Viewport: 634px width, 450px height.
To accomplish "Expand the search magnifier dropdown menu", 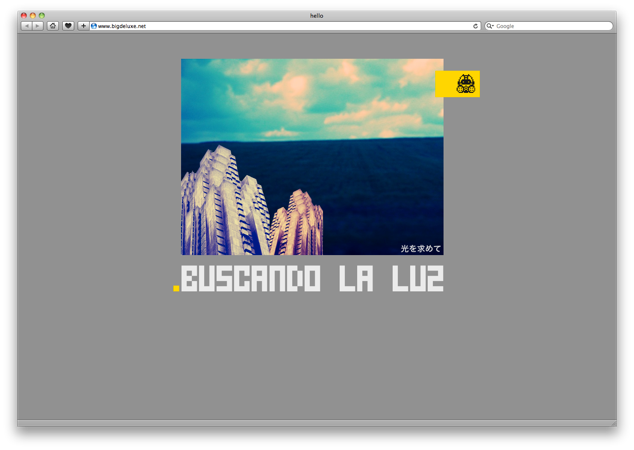I will click(x=491, y=26).
